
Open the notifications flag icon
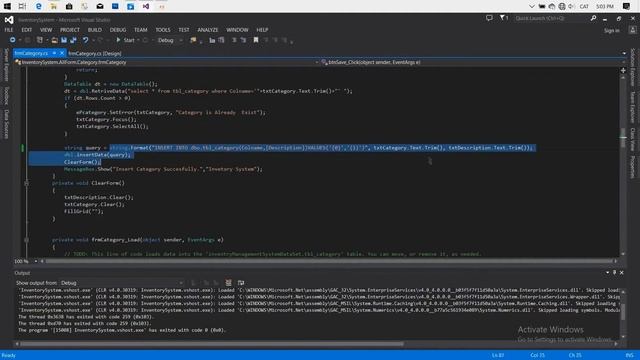tap(504, 18)
